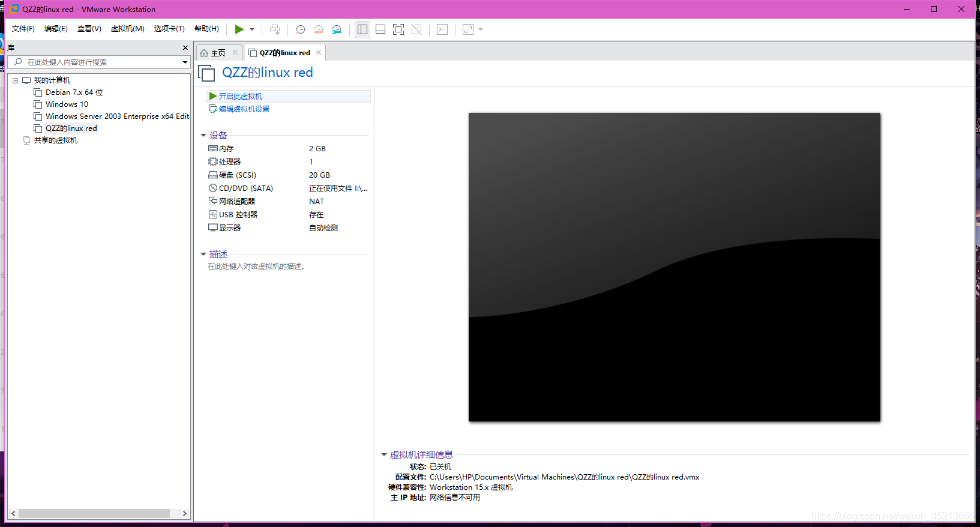Click the send Ctrl+Alt+Del toolbar icon

coord(275,29)
